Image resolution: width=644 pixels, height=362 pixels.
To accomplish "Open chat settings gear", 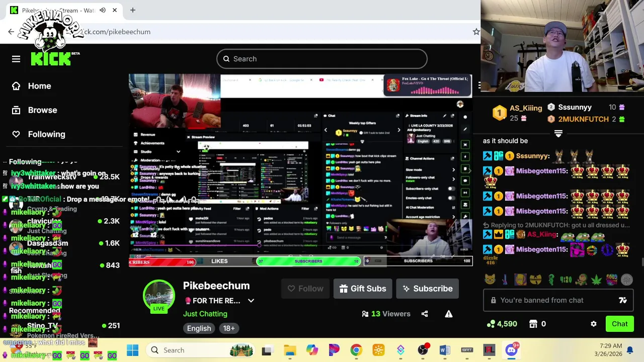I will click(594, 324).
